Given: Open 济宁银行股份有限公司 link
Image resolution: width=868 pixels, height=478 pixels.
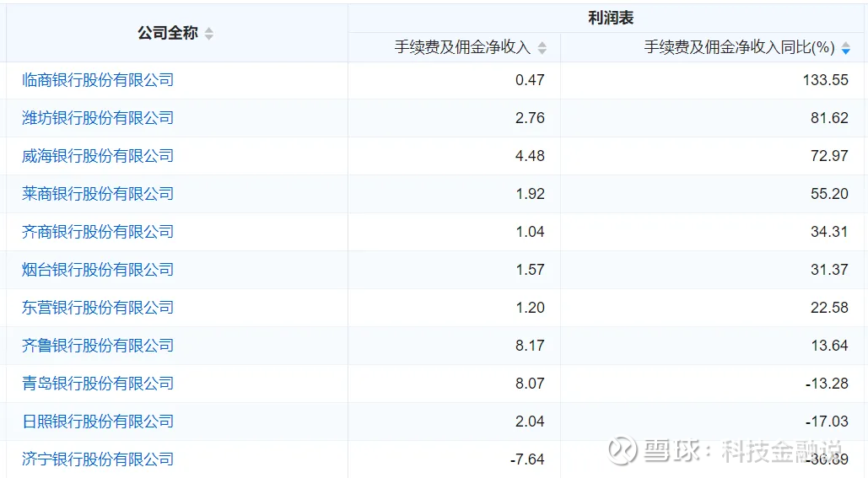Looking at the screenshot, I should [98, 459].
